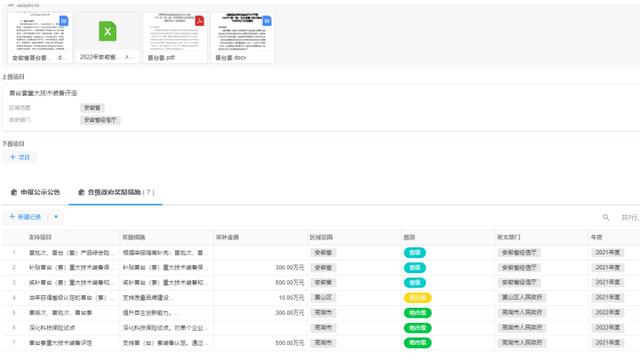Image resolution: width=640 pixels, height=362 pixels.
Task: Click the 黄山区人民政府 department tag
Action: [522, 298]
